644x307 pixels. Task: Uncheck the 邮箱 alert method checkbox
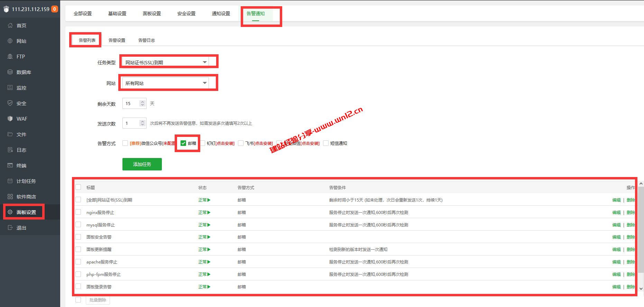(x=183, y=143)
